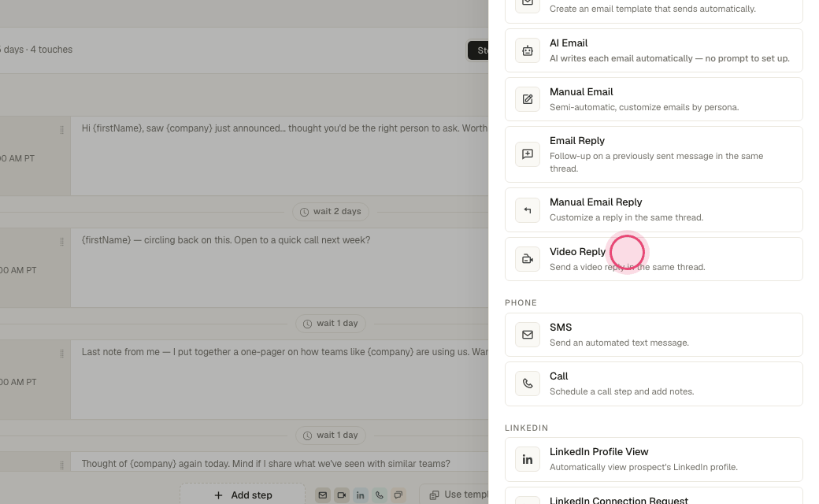Select LinkedIn Connection Request option
819x504 pixels.
point(654,495)
